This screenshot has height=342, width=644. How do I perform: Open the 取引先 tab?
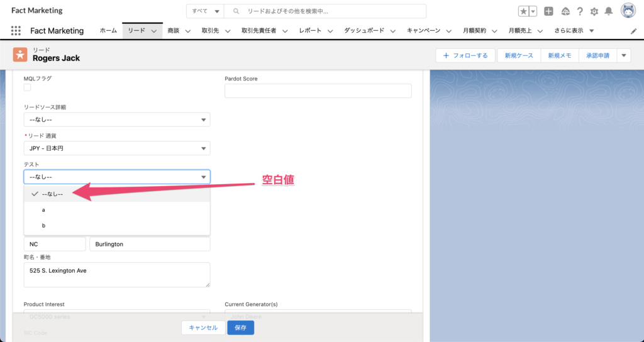(x=210, y=31)
